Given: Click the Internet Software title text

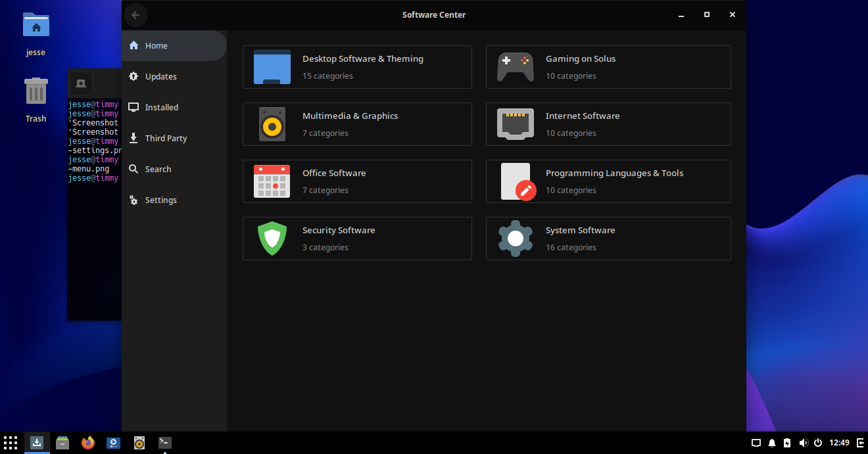Looking at the screenshot, I should pyautogui.click(x=583, y=116).
